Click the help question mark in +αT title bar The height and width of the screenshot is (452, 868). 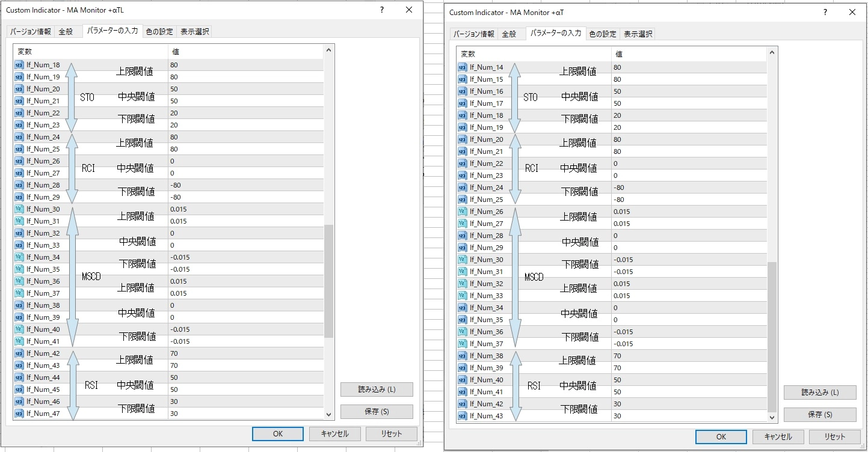[x=825, y=13]
